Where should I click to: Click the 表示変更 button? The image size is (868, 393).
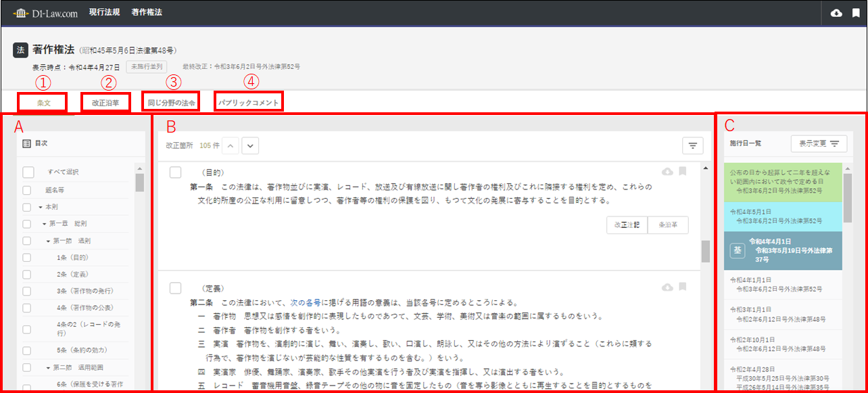pyautogui.click(x=818, y=143)
